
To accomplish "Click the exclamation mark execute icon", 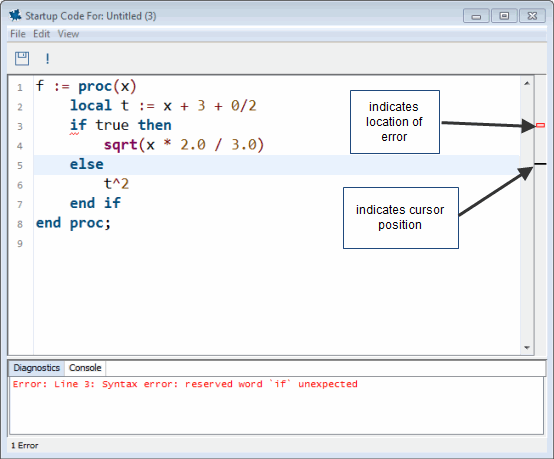I will [47, 58].
